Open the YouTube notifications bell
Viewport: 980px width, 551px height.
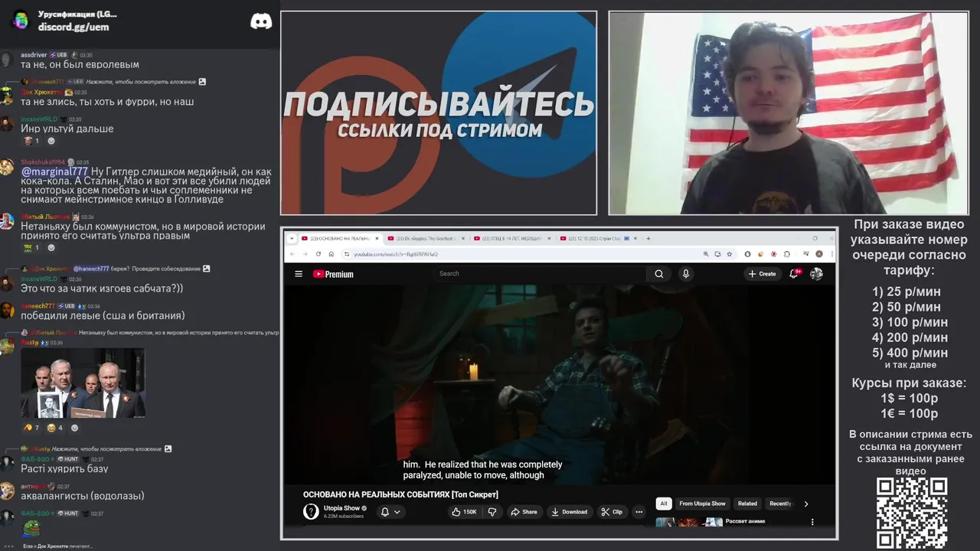pos(794,274)
